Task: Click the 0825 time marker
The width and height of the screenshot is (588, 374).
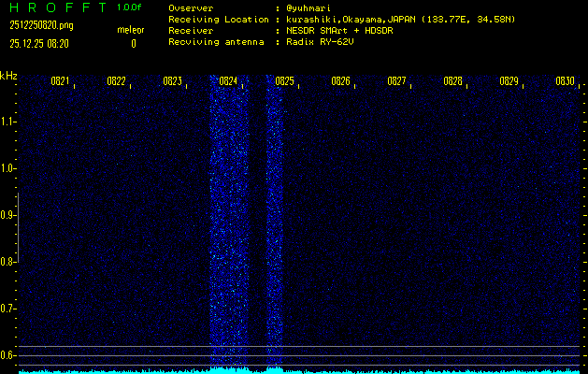Action: [x=284, y=81]
